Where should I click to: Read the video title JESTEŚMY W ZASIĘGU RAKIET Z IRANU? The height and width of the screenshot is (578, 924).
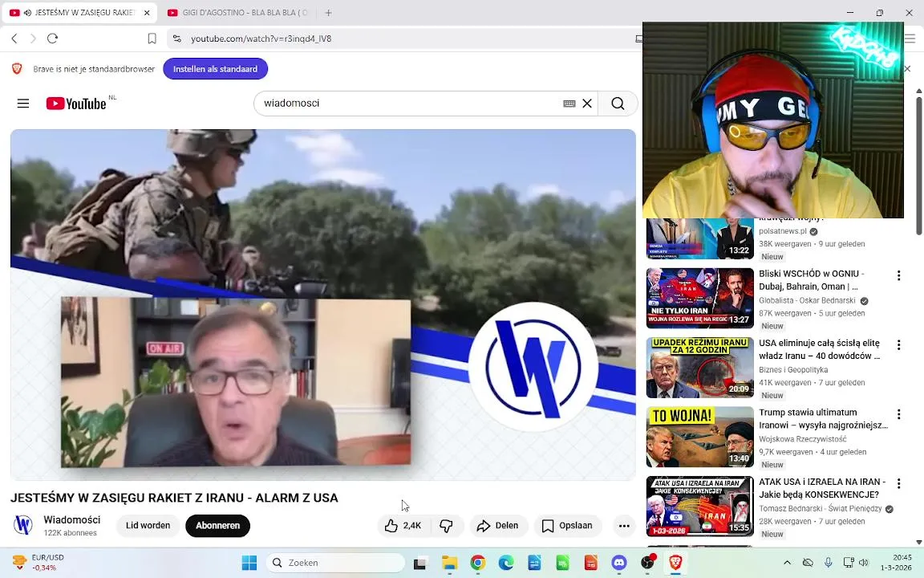(174, 498)
